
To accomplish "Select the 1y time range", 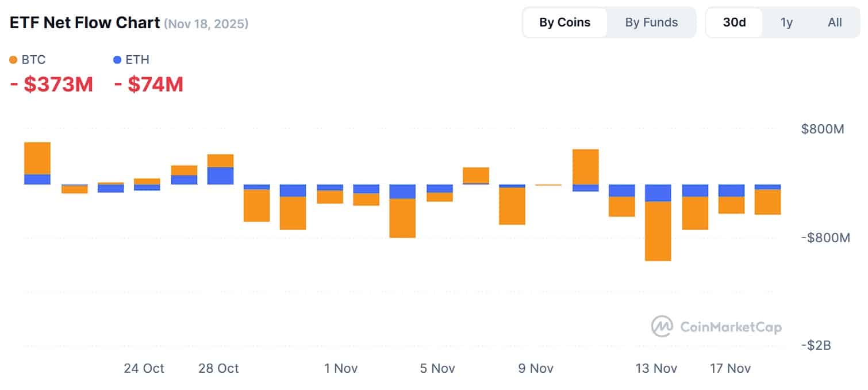I will pyautogui.click(x=786, y=22).
